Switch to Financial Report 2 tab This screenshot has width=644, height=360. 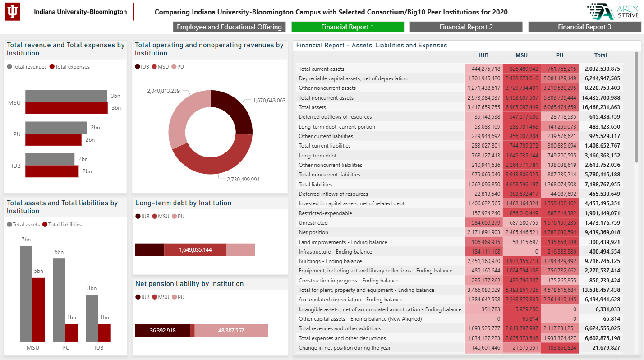466,27
